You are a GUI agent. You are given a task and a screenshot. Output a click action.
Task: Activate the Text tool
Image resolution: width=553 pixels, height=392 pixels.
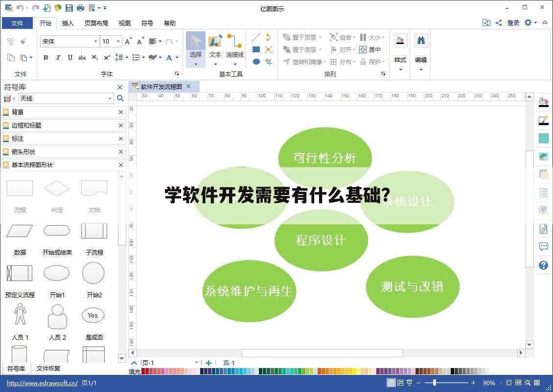click(215, 49)
